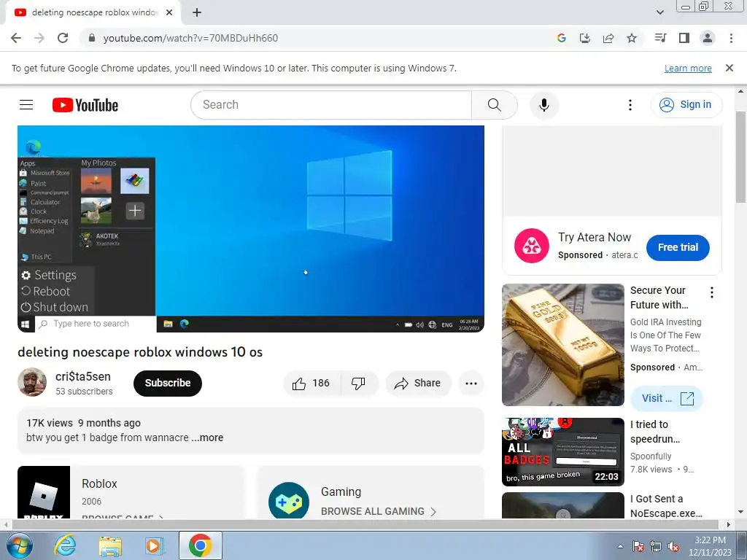Screen dimensions: 747x560
Task: Open Windows Start menu
Action: click(x=19, y=545)
